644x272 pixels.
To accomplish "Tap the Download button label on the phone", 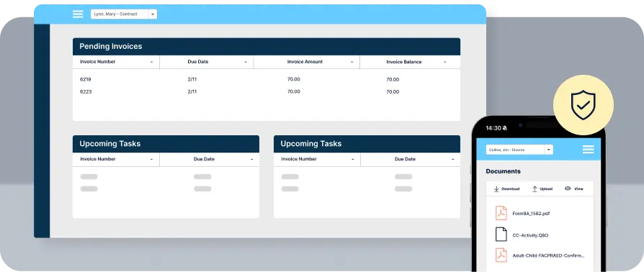I will click(x=511, y=189).
